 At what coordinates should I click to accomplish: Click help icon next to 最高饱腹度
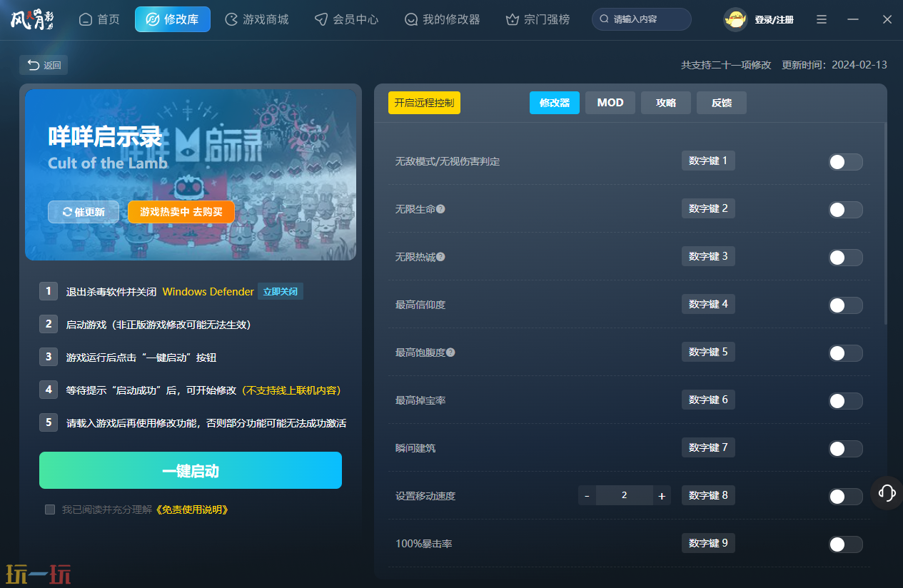click(450, 353)
